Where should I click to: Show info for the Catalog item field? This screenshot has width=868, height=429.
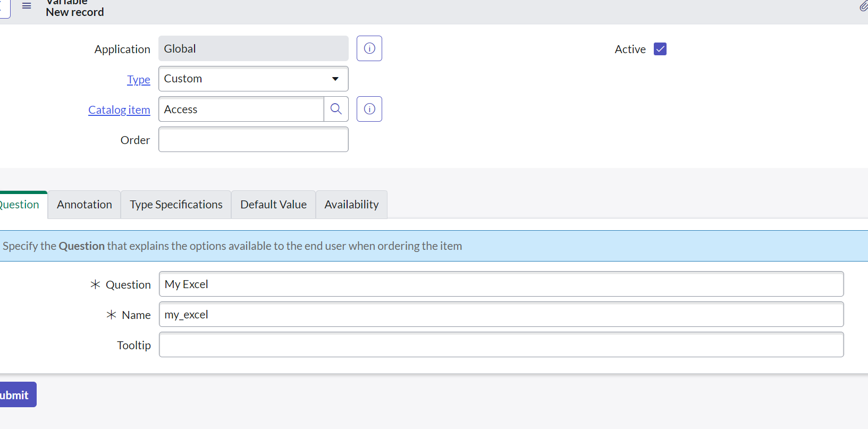click(x=369, y=109)
